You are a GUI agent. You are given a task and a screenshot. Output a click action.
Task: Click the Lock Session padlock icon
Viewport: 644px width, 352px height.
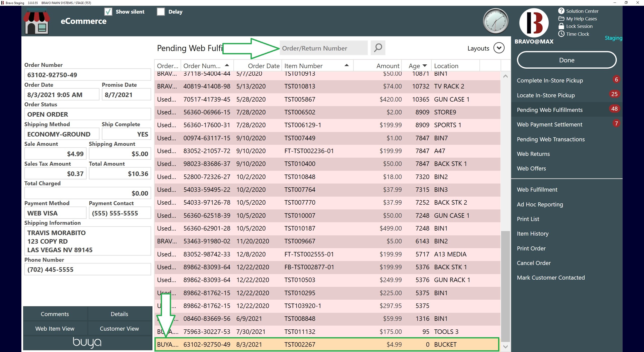[x=561, y=26]
